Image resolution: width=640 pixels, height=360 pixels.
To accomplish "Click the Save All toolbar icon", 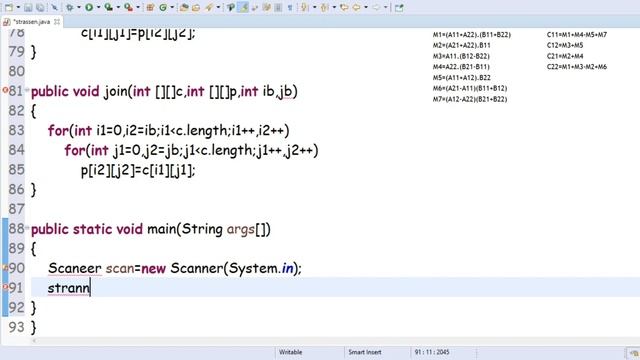I will pos(40,7).
